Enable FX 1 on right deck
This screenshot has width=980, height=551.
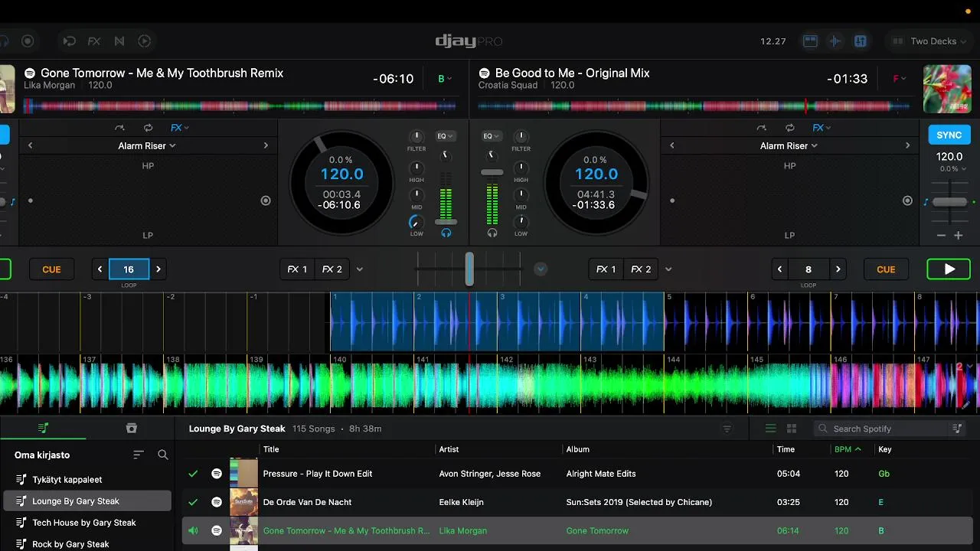[606, 269]
